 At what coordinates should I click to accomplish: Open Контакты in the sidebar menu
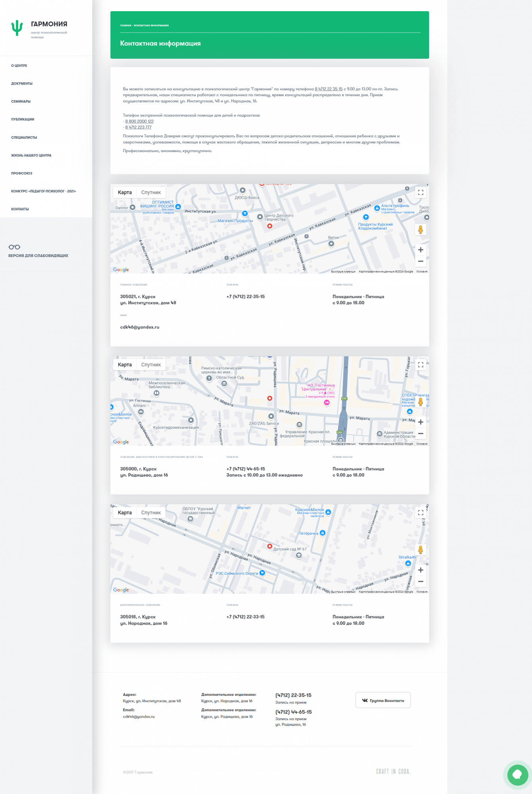coord(20,209)
